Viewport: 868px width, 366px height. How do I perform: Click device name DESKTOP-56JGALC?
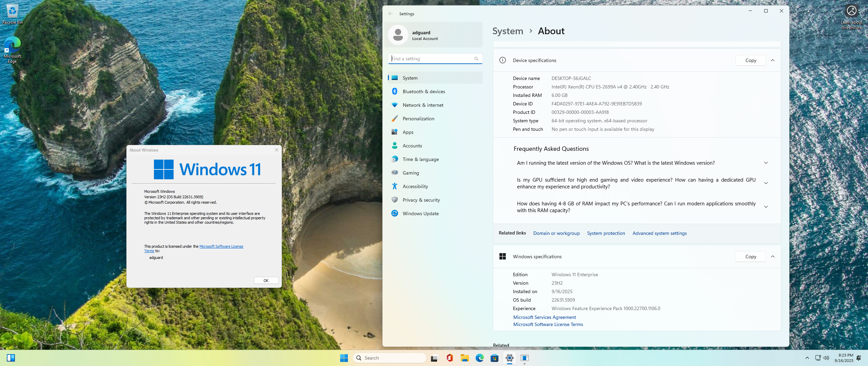[x=571, y=78]
